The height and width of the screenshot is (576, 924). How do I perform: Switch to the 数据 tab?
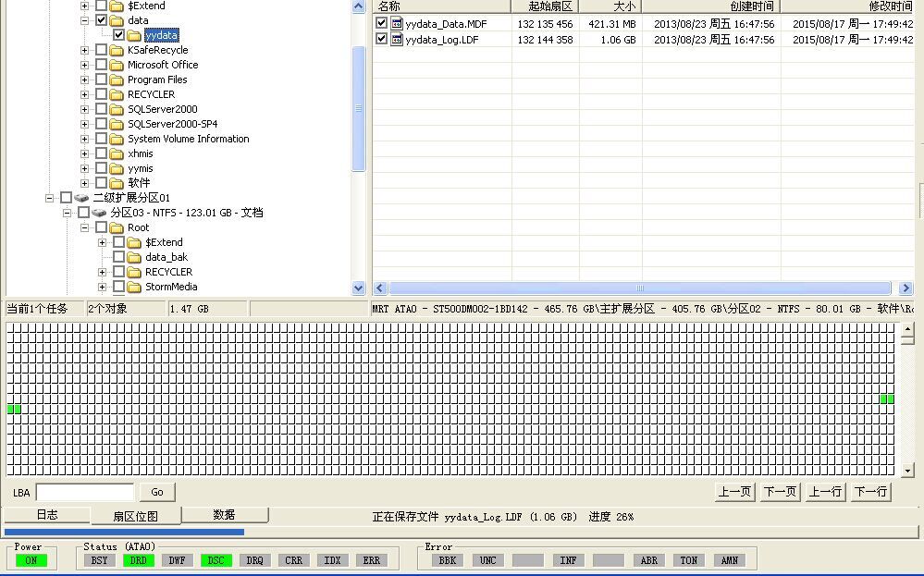pyautogui.click(x=224, y=515)
